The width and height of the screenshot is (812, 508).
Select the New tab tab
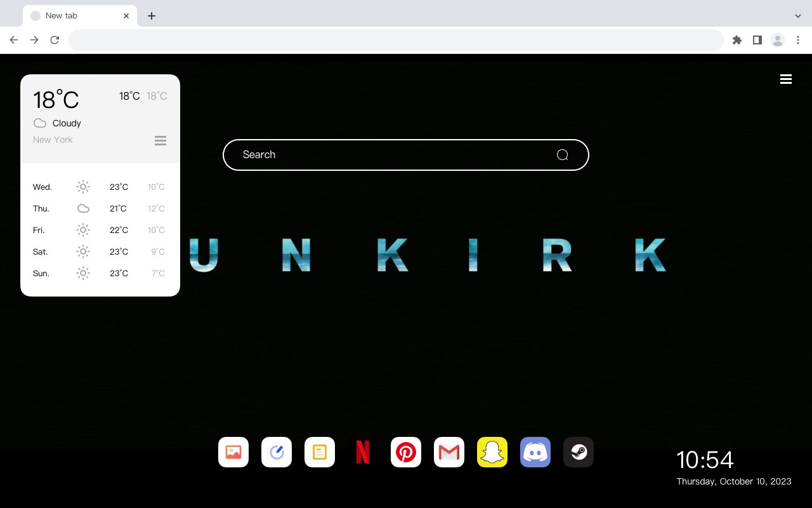[80, 16]
